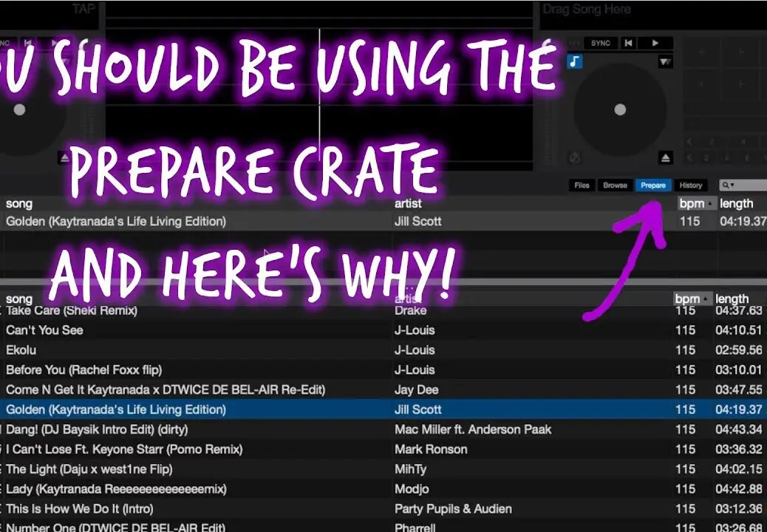Sort Prepare crate by length column
Viewport: 767px width, 532px height.
coord(736,203)
